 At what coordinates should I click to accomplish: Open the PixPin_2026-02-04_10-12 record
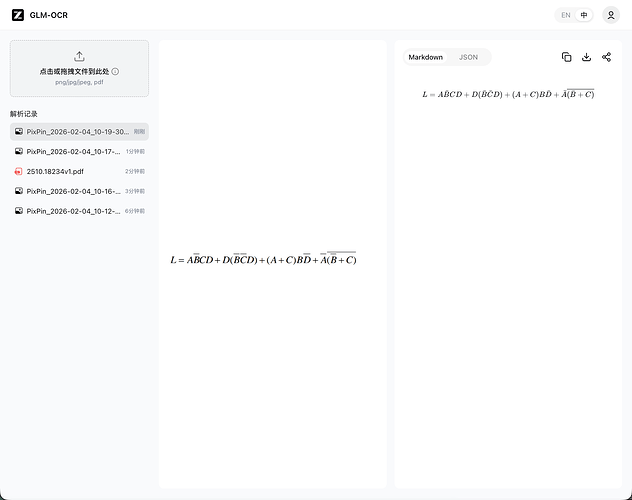point(79,211)
